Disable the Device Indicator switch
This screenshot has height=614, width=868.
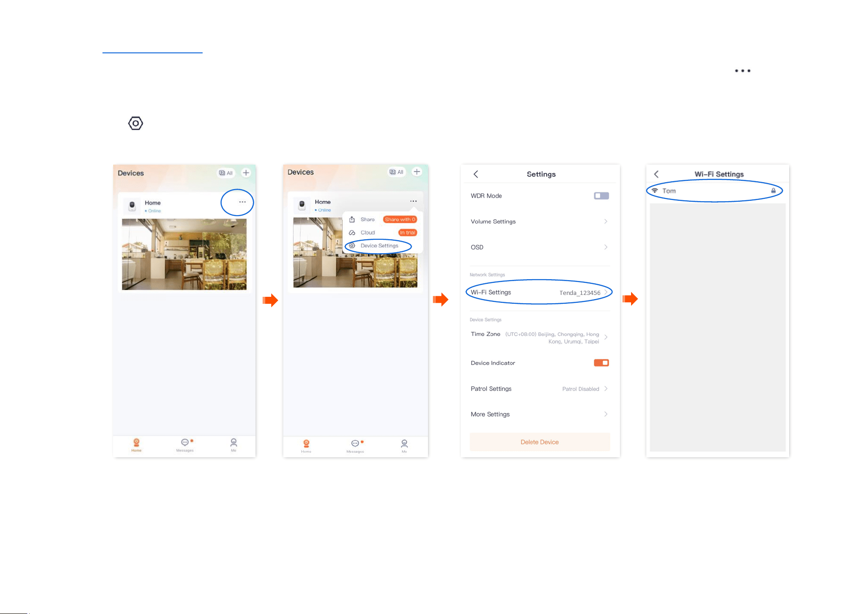point(601,363)
